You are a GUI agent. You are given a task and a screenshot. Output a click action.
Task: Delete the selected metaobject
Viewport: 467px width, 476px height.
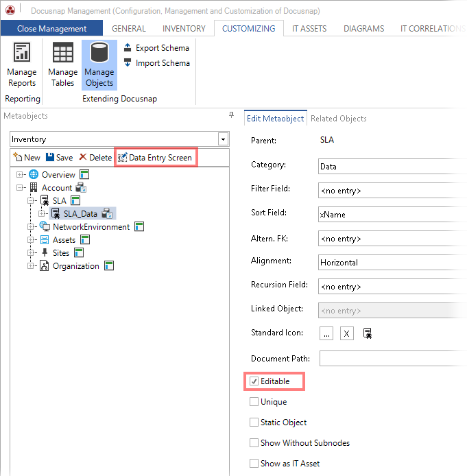tap(95, 157)
